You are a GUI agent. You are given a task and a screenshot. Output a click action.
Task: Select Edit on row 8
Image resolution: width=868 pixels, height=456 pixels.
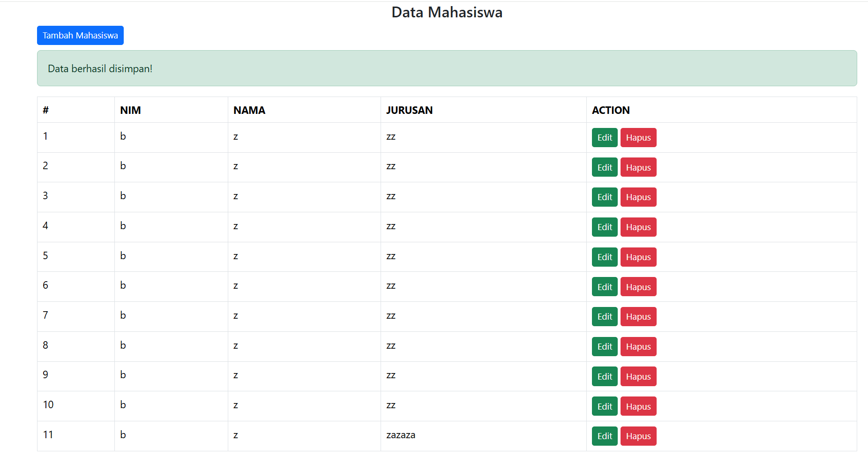pyautogui.click(x=604, y=347)
